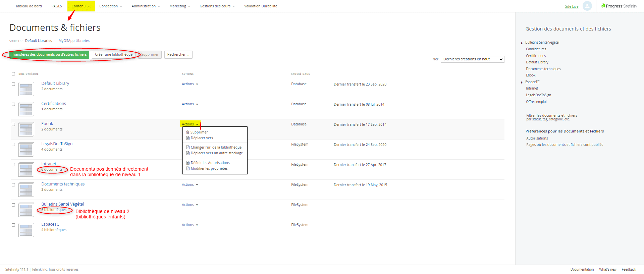This screenshot has width=644, height=274.
Task: Open the Site Live link
Action: pyautogui.click(x=572, y=6)
